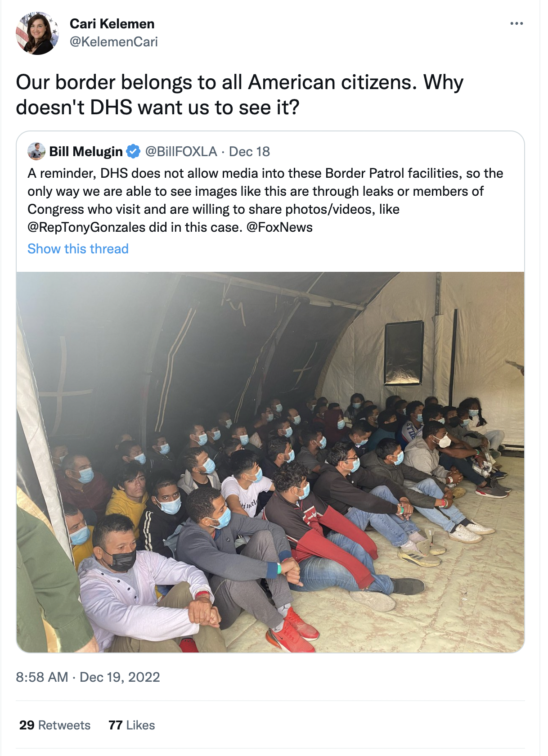548x756 pixels.
Task: Open the @FoxNews mention
Action: [279, 227]
